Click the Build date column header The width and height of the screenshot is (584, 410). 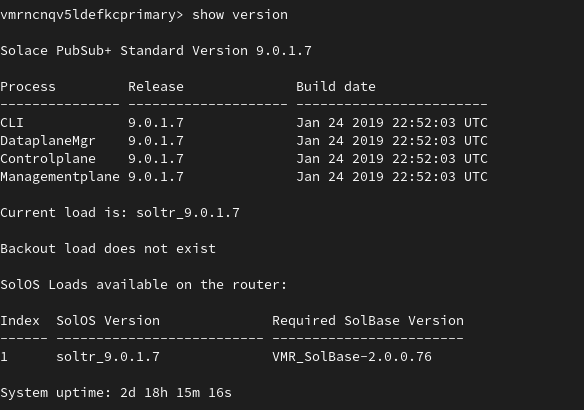336,87
